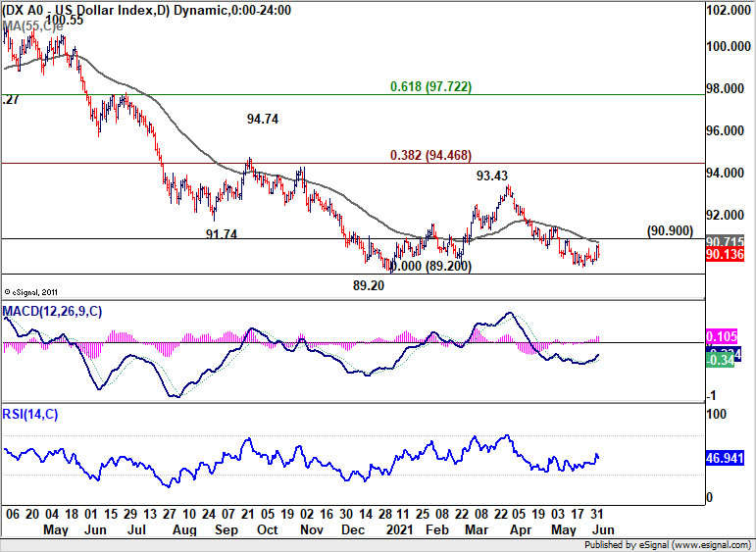This screenshot has width=756, height=552.
Task: Select the blue 46.941 RSI value box
Action: [725, 458]
